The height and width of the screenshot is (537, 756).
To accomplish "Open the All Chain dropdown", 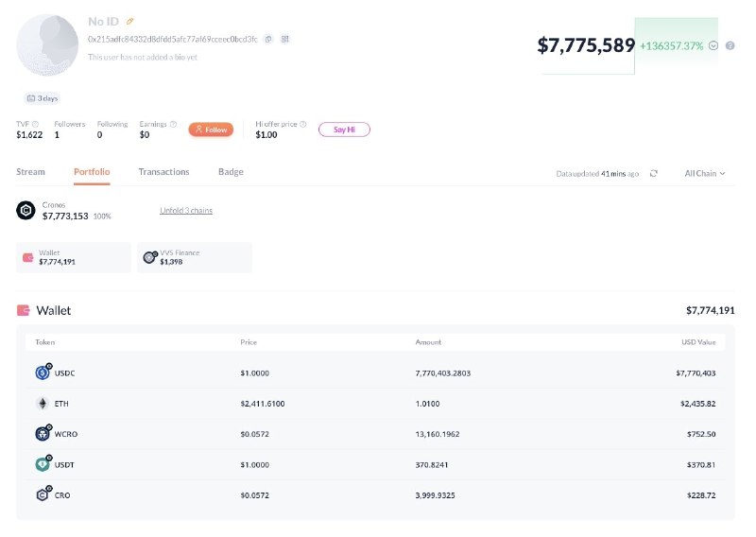I will click(704, 173).
